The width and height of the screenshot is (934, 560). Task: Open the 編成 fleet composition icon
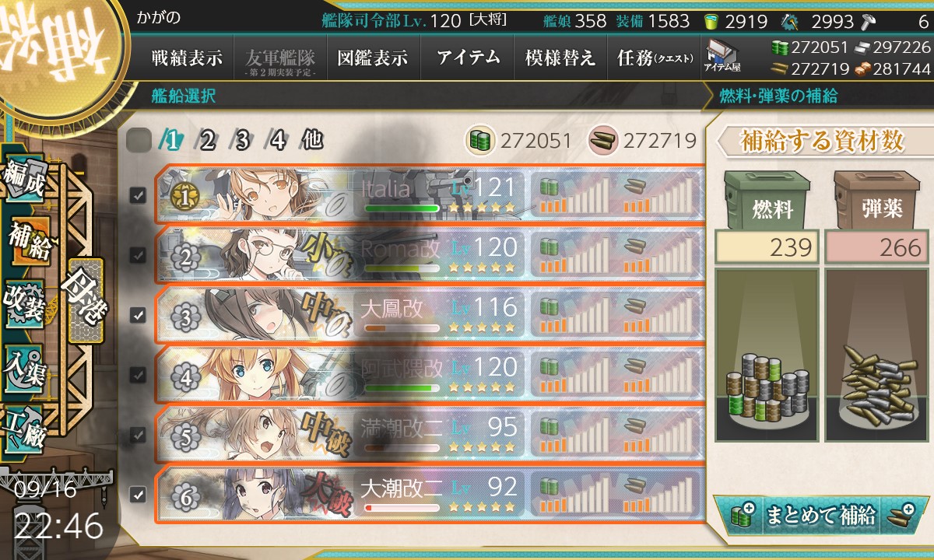pos(25,180)
